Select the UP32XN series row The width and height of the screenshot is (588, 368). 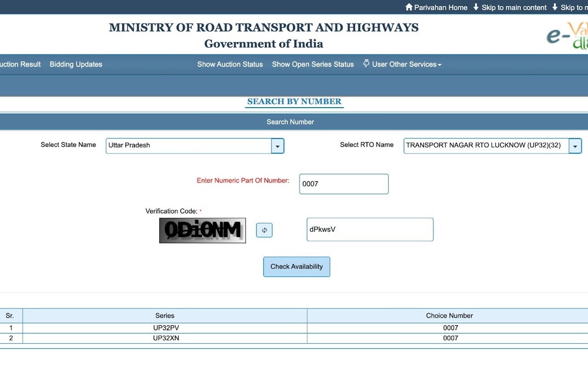(165, 338)
